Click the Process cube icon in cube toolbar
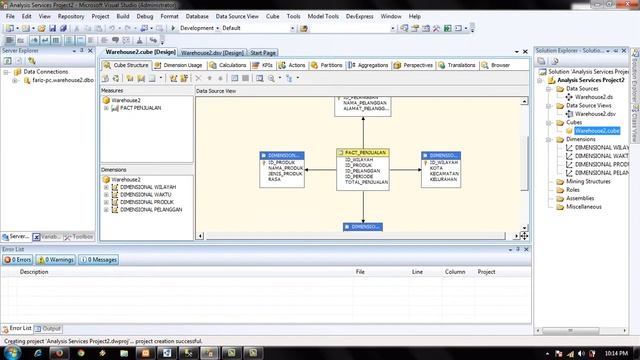640x360 pixels. (x=105, y=78)
